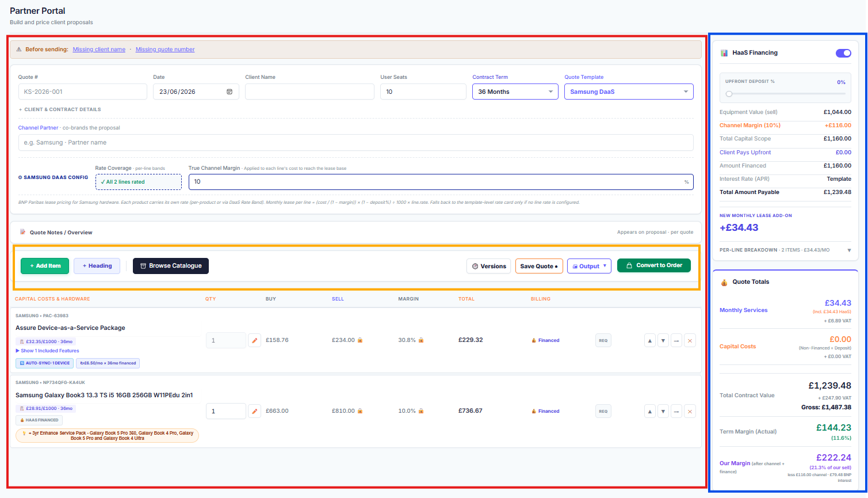This screenshot has height=498, width=868.
Task: Click quantity field for Assure Package
Action: coord(226,340)
